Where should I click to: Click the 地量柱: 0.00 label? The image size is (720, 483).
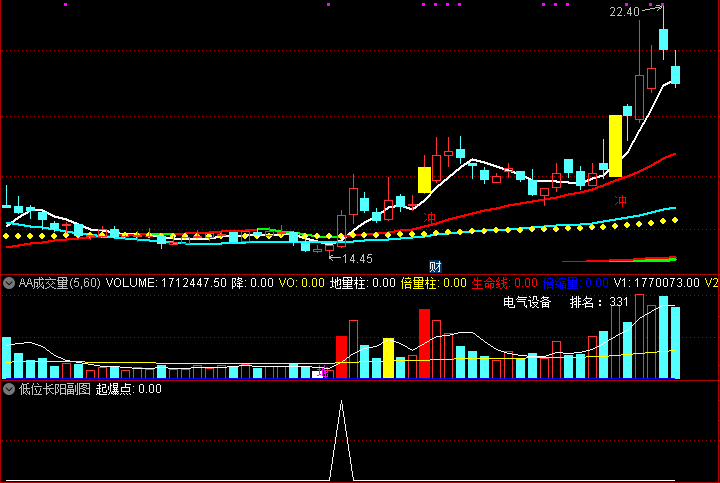coord(363,283)
